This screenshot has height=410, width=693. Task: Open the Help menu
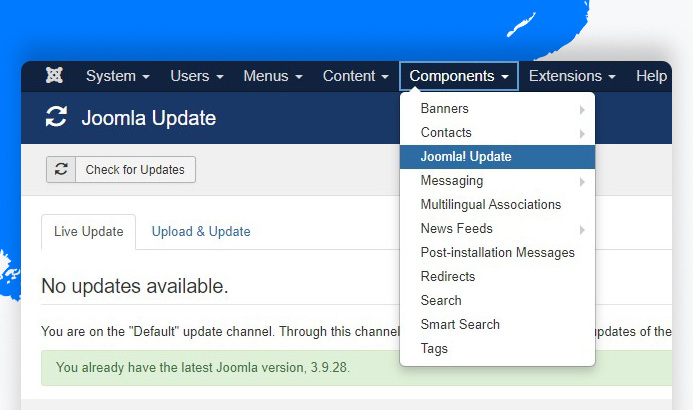coord(651,76)
